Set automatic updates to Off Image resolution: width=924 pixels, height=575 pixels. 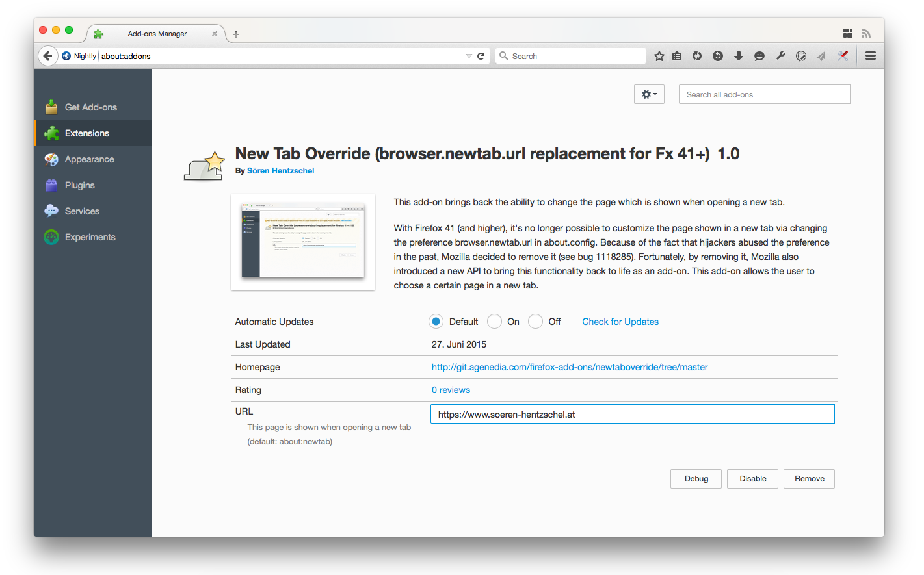pyautogui.click(x=535, y=322)
